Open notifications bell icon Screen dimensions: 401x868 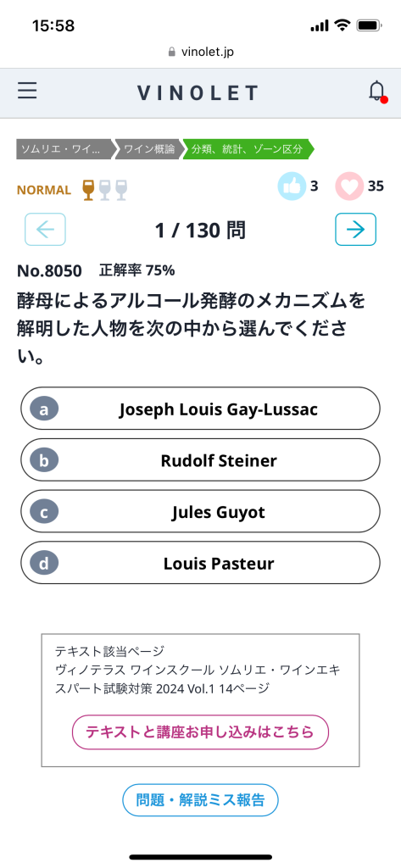point(377,91)
